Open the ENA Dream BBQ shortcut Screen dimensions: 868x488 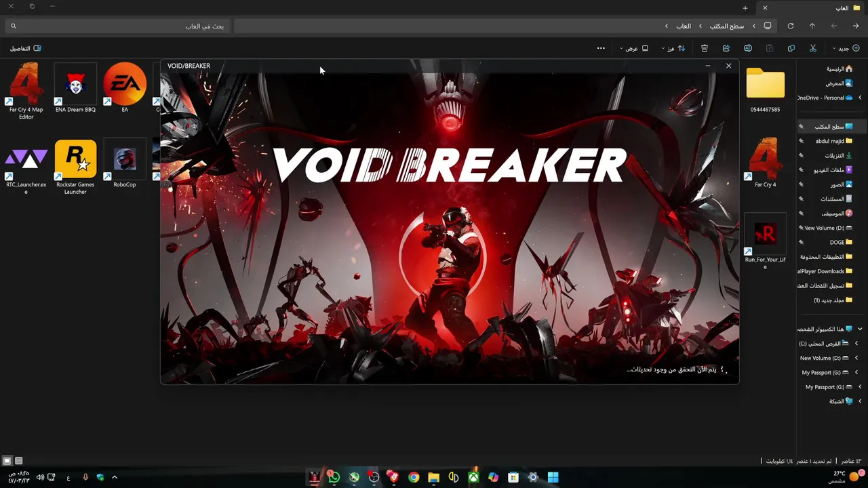pyautogui.click(x=75, y=87)
